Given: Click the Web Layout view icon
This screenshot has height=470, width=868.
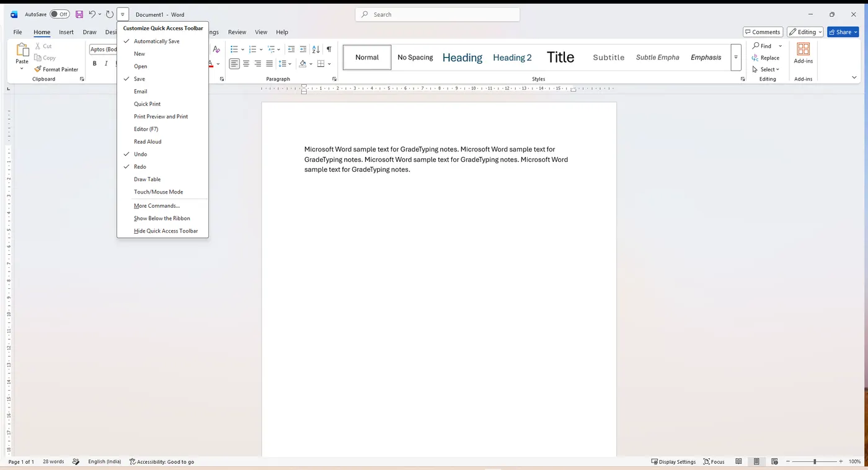Looking at the screenshot, I should pos(774,461).
